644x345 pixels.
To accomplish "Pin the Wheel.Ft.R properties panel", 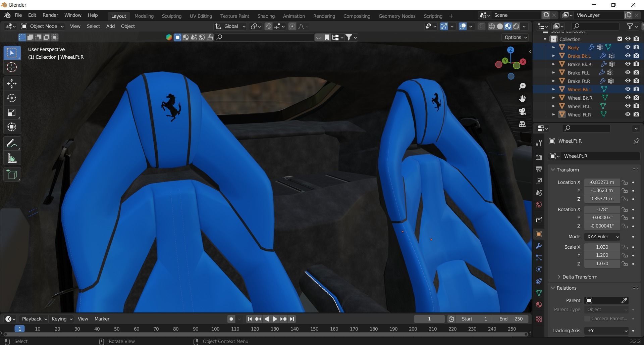I will (x=636, y=141).
